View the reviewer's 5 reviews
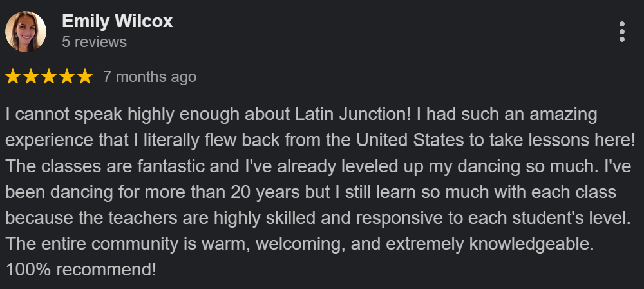 click(95, 42)
